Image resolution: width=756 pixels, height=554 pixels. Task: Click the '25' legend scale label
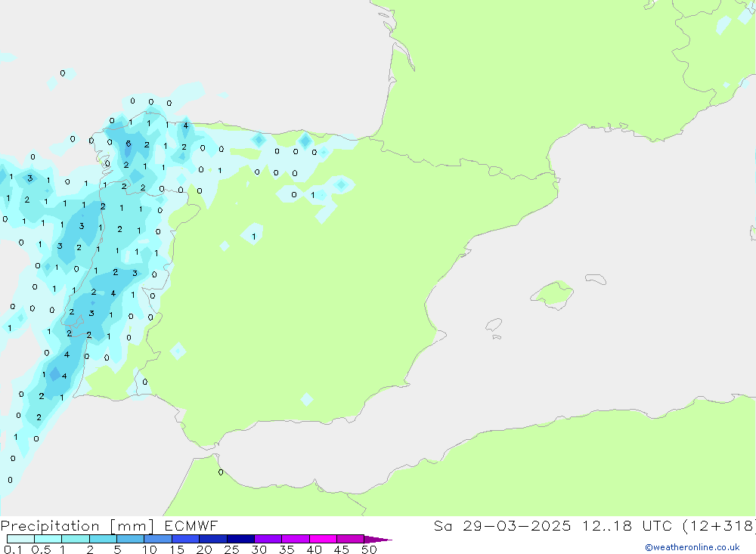[231, 549]
